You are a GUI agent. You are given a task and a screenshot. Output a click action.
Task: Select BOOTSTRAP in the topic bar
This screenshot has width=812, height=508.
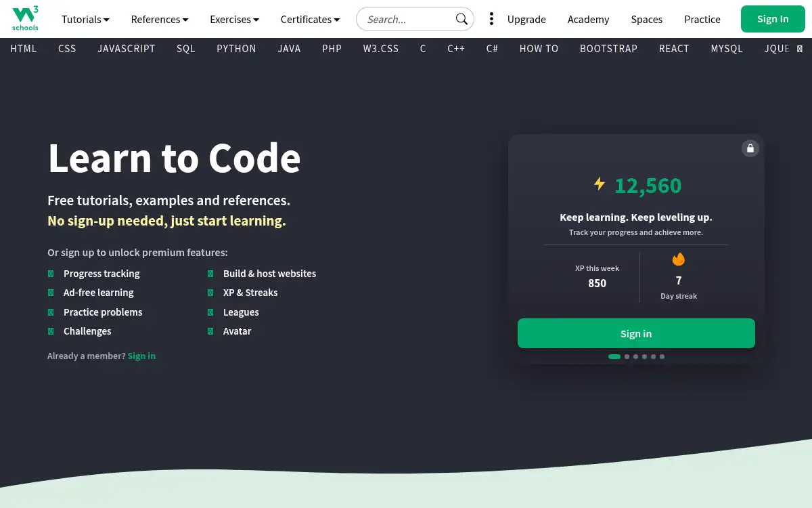(608, 49)
